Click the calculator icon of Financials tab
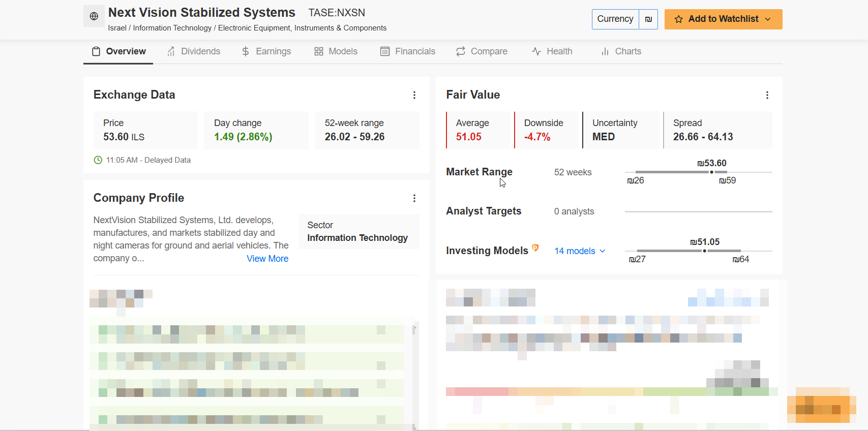The image size is (868, 431). click(x=385, y=51)
